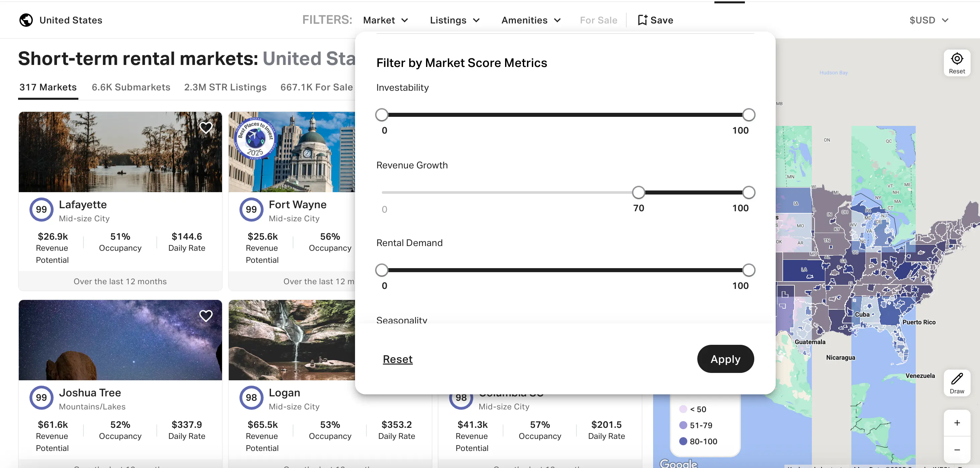This screenshot has width=980, height=468.
Task: Click Rental Demand maximum slider handle
Action: pos(748,270)
